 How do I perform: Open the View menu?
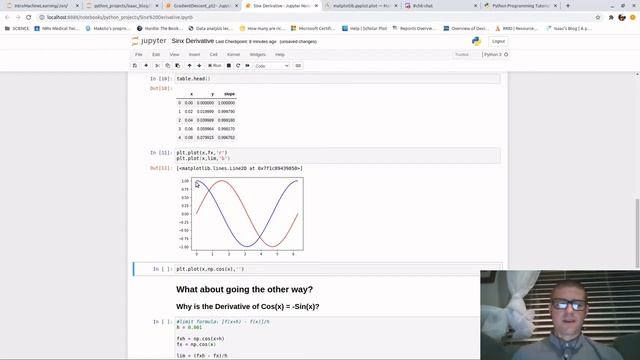174,54
